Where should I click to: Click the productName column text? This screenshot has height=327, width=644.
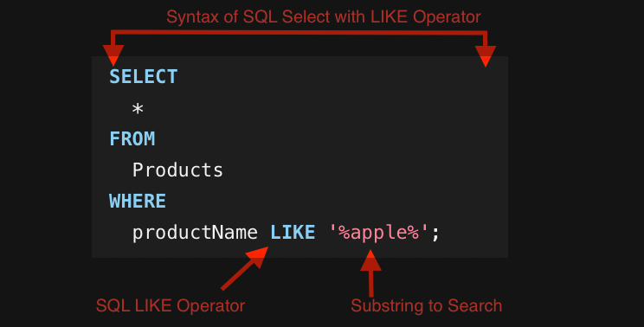195,233
